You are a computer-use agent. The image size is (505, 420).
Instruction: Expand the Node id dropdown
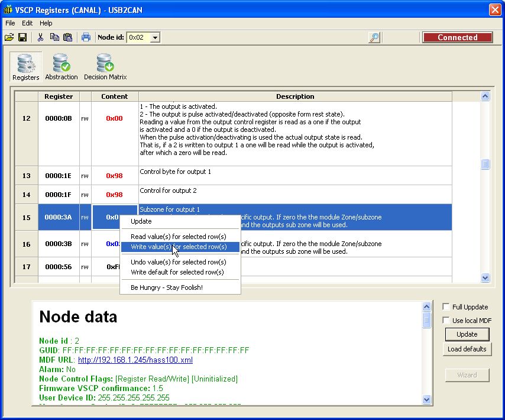tap(155, 37)
